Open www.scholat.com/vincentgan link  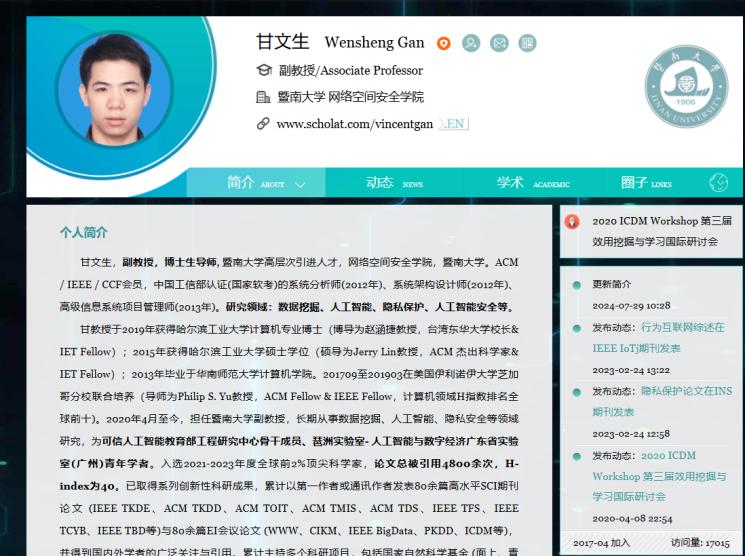pos(354,125)
